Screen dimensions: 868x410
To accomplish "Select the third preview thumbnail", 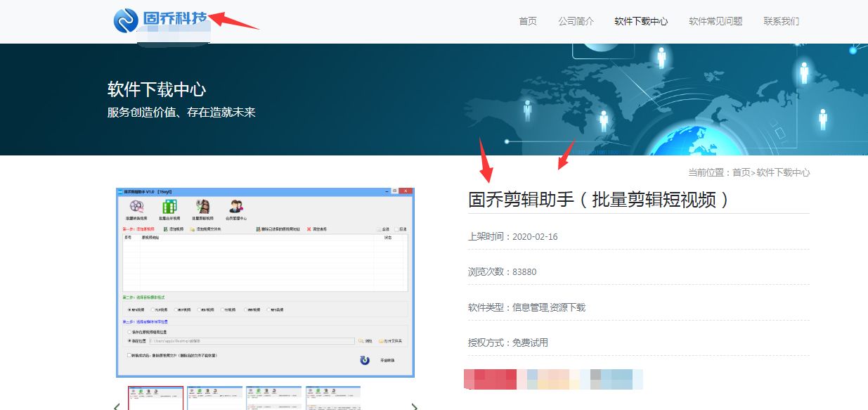I will point(274,397).
